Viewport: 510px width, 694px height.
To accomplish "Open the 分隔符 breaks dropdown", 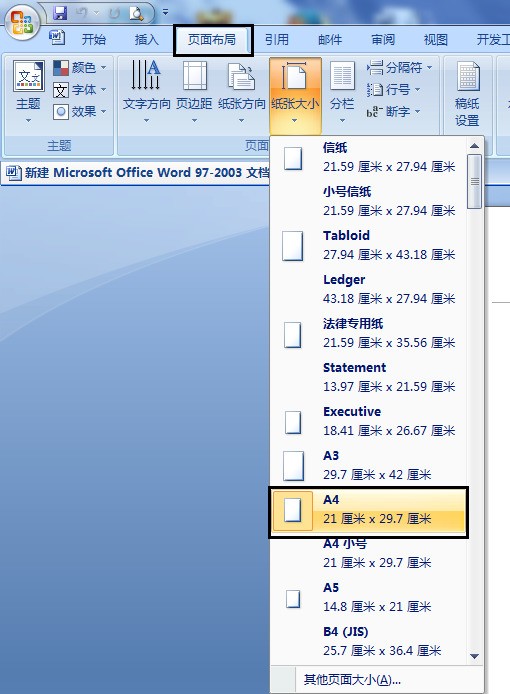I will coord(399,68).
